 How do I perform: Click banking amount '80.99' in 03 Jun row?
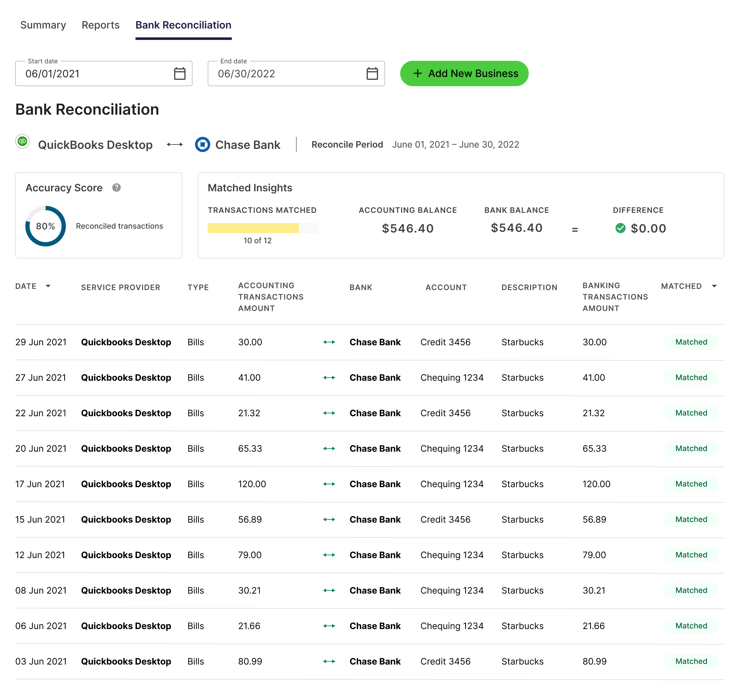click(x=594, y=661)
